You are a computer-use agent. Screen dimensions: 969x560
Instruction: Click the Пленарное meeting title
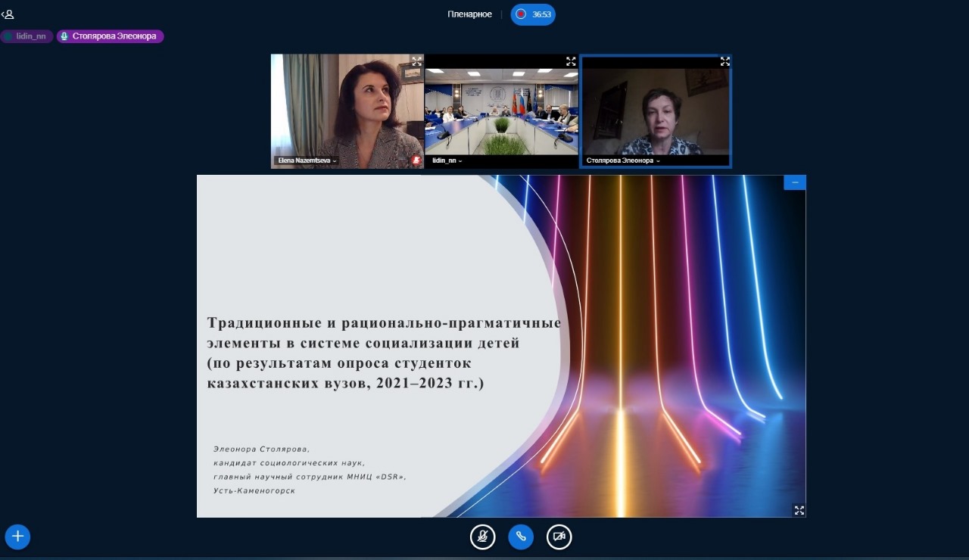pos(469,14)
